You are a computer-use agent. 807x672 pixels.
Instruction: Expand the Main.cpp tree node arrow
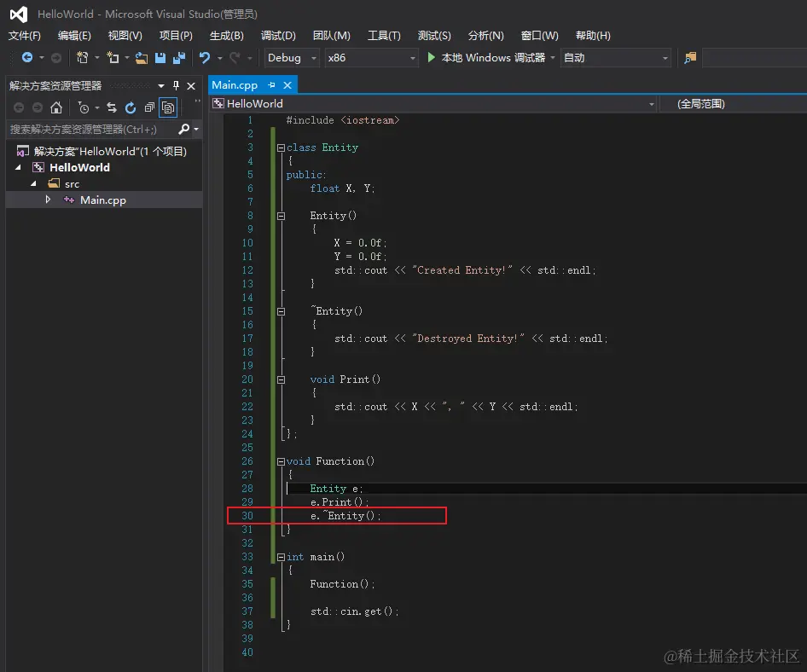[x=48, y=200]
